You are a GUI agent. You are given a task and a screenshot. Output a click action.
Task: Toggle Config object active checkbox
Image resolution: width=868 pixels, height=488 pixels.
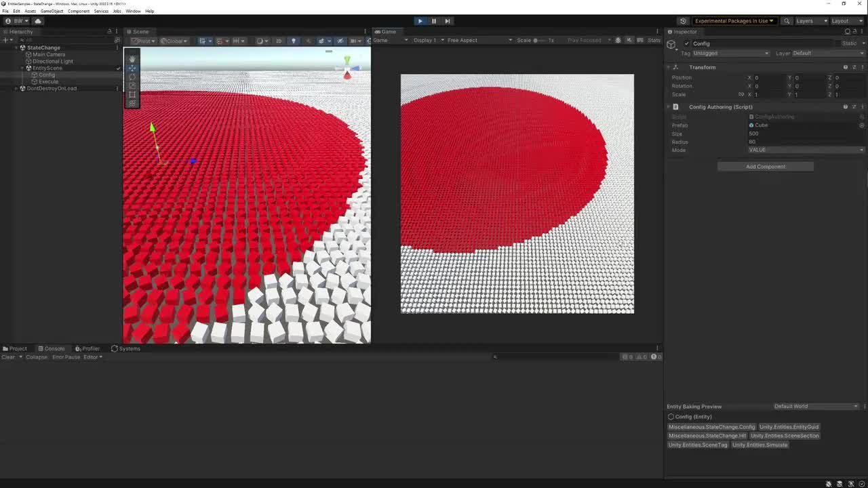pyautogui.click(x=686, y=43)
